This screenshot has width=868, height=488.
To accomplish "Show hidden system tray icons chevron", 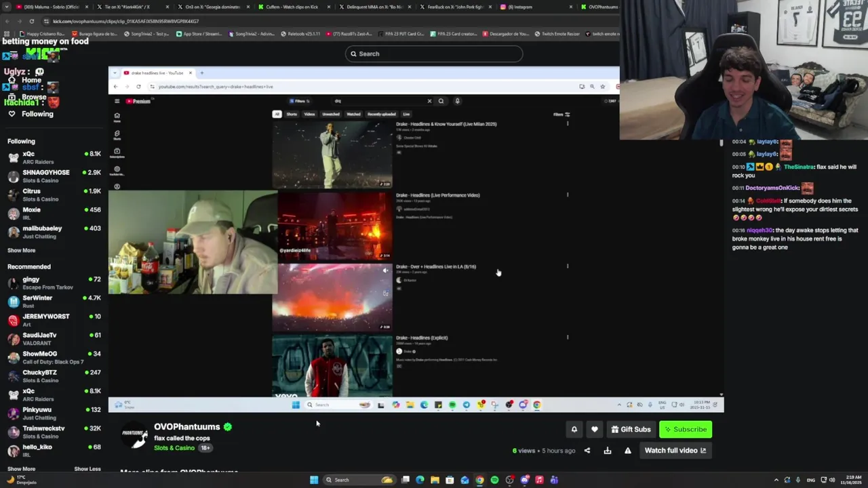I will tap(776, 480).
